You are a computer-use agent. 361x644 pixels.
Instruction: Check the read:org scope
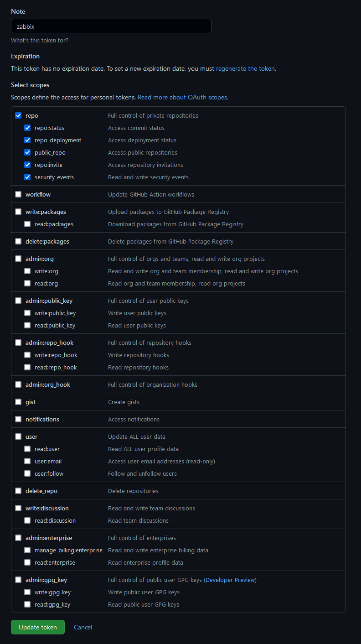[27, 284]
